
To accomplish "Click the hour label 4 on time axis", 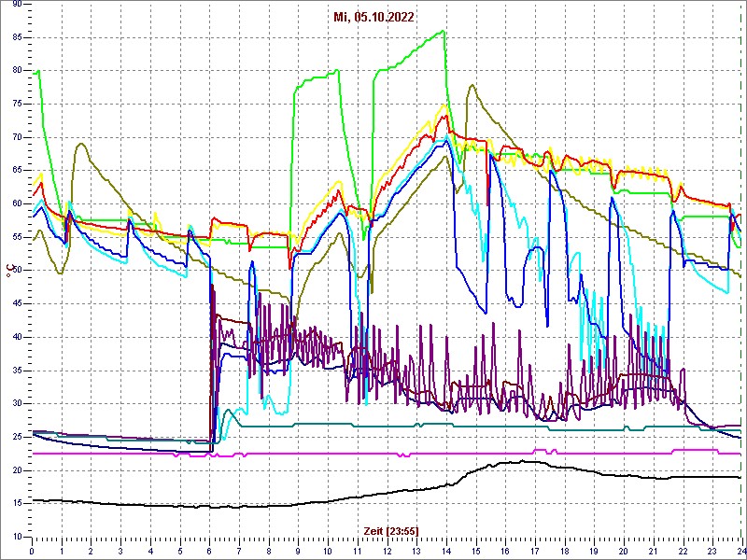I will (x=150, y=550).
